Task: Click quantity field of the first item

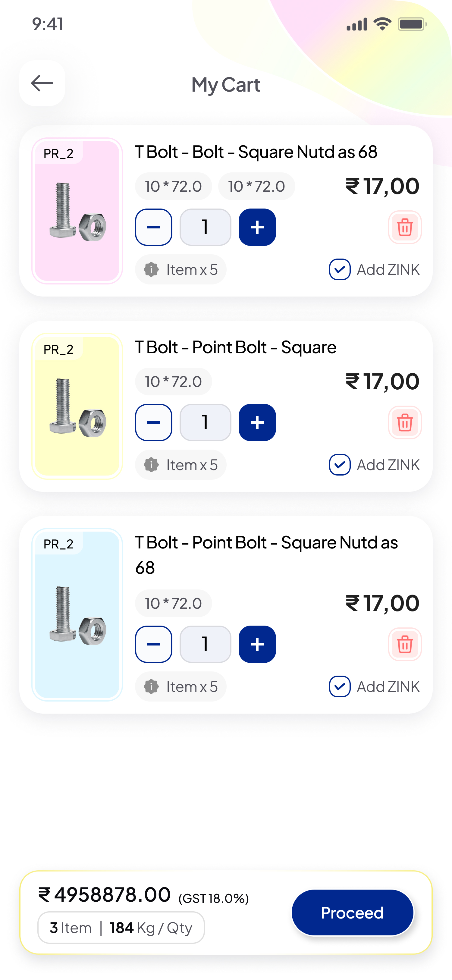Action: coord(205,228)
